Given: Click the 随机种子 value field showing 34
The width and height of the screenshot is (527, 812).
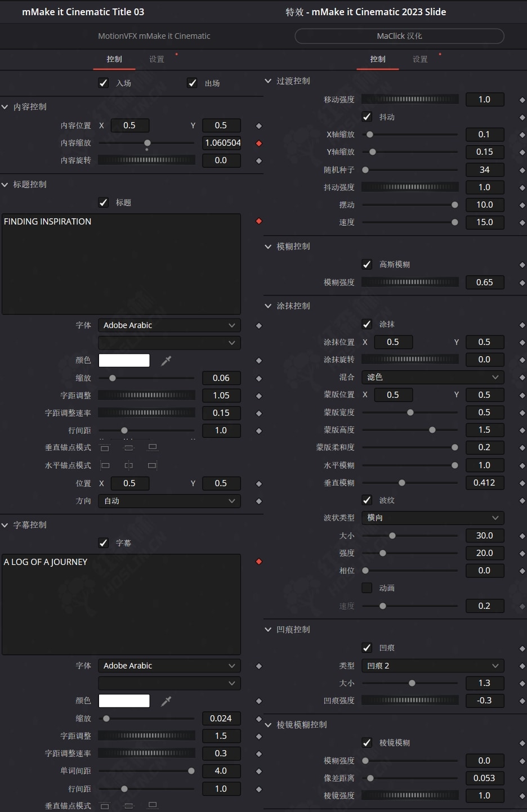Looking at the screenshot, I should pyautogui.click(x=485, y=170).
